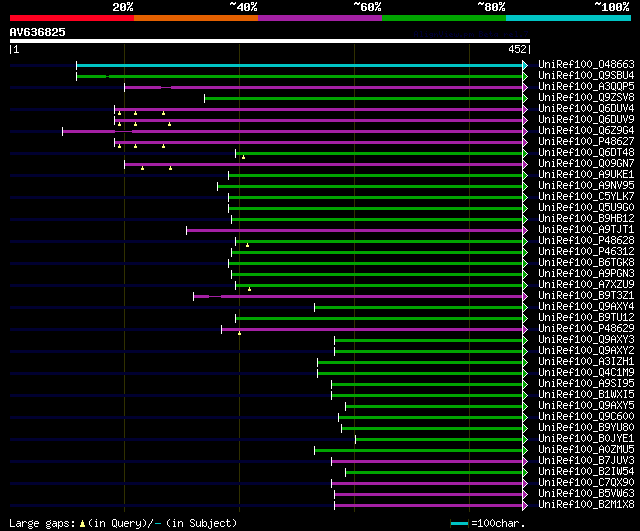The width and height of the screenshot is (640, 531).
Task: Select UniRef100_A0ZMU5 label
Action: [x=586, y=450]
